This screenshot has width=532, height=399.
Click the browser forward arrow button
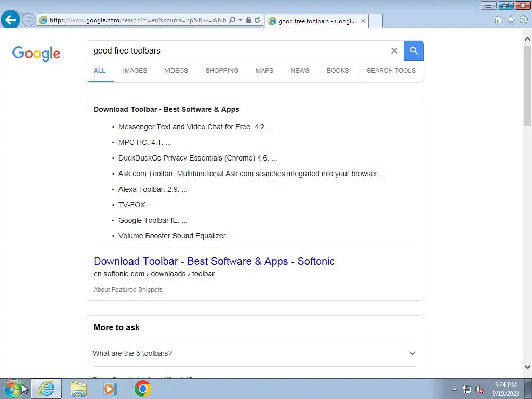pyautogui.click(x=29, y=20)
